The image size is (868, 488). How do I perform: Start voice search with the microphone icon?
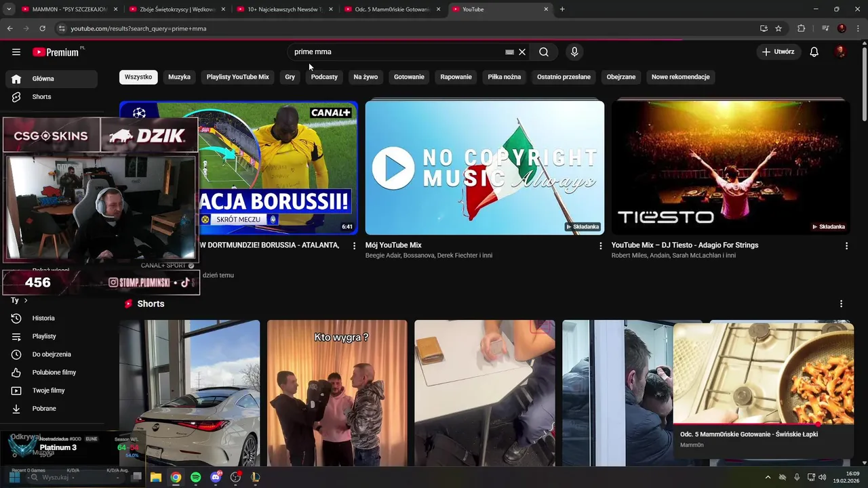574,52
